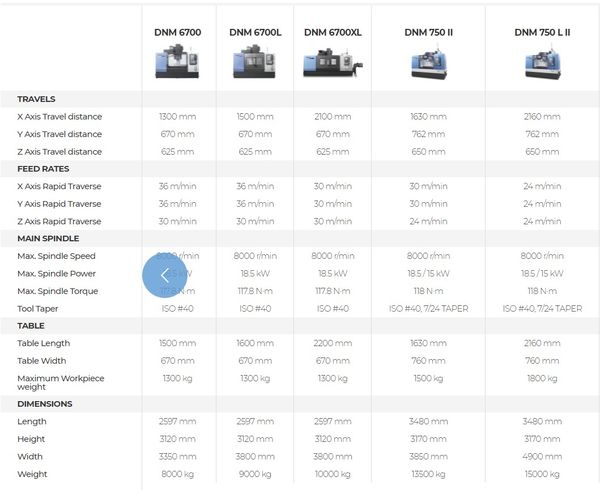
Task: Click the X Axis Rapid Traverse label
Action: click(x=59, y=186)
